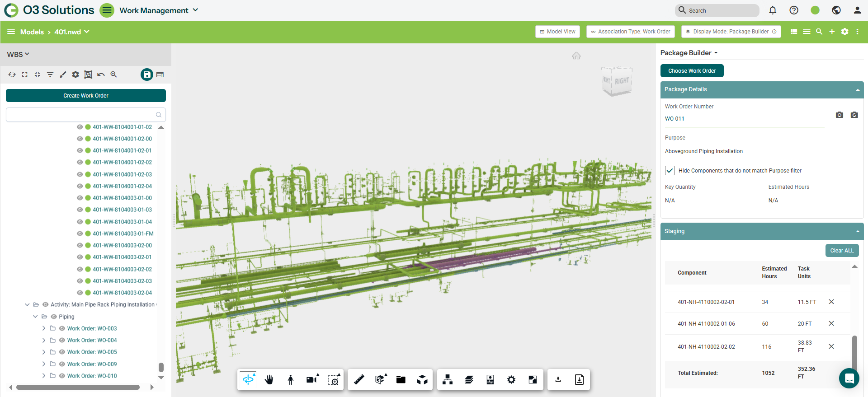This screenshot has height=397, width=868.
Task: Open the help question mark icon
Action: pos(794,10)
